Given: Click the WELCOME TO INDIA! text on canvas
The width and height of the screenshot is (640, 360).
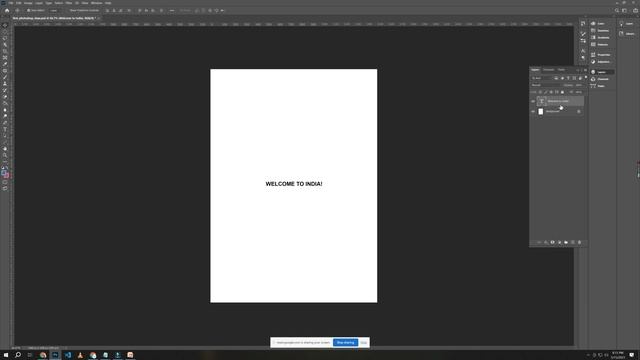Looking at the screenshot, I should [294, 184].
